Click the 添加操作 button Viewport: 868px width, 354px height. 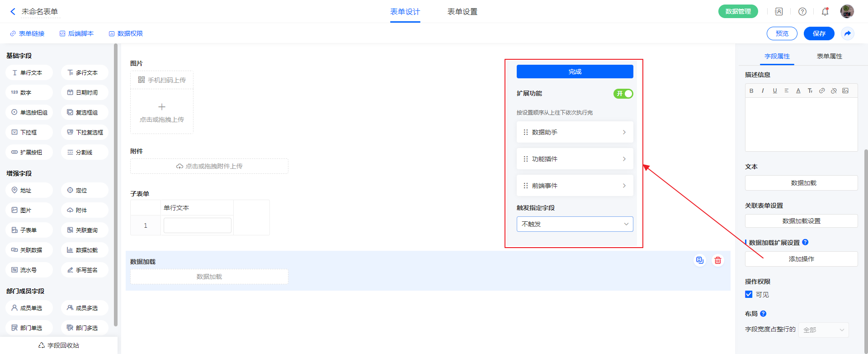(801, 259)
